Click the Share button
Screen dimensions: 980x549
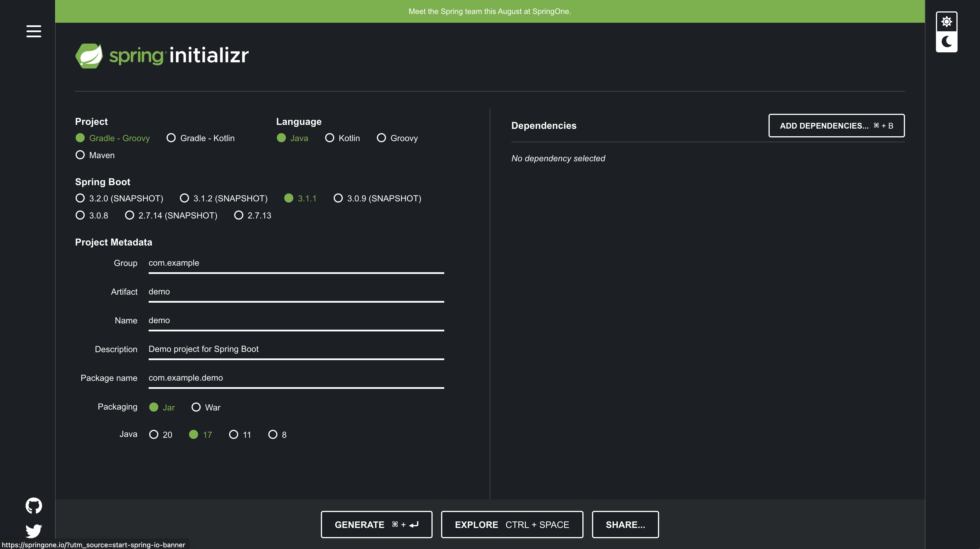point(625,524)
